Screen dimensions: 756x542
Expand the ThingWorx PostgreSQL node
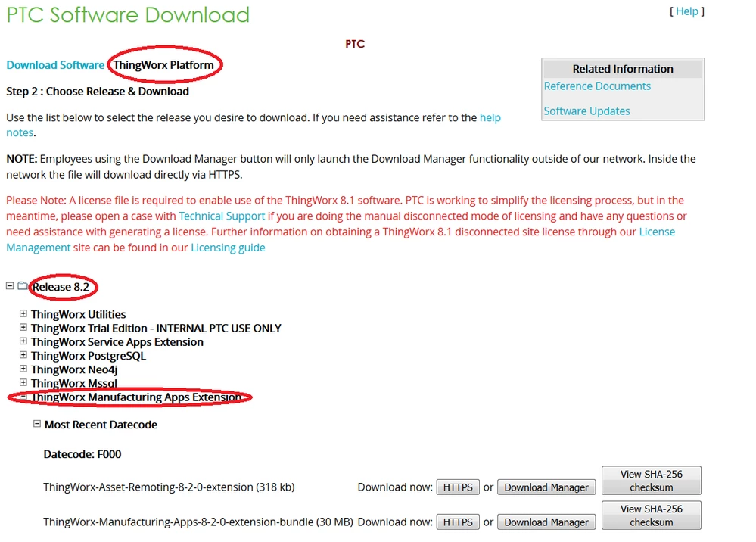click(23, 355)
